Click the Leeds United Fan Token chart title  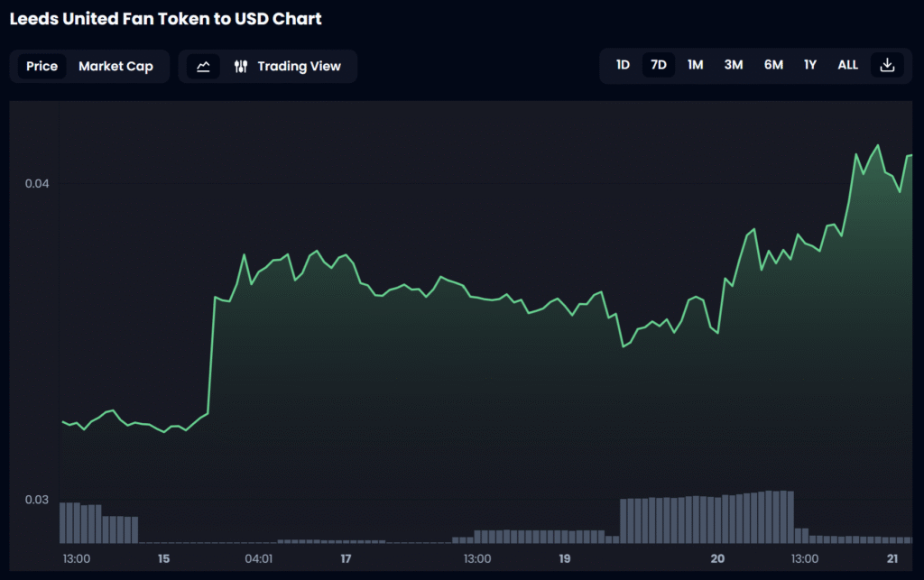pyautogui.click(x=165, y=19)
